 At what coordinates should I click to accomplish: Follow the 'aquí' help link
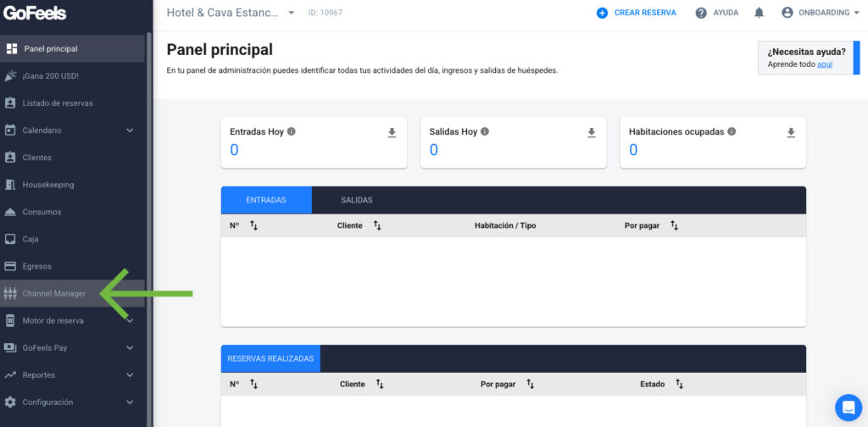point(825,64)
